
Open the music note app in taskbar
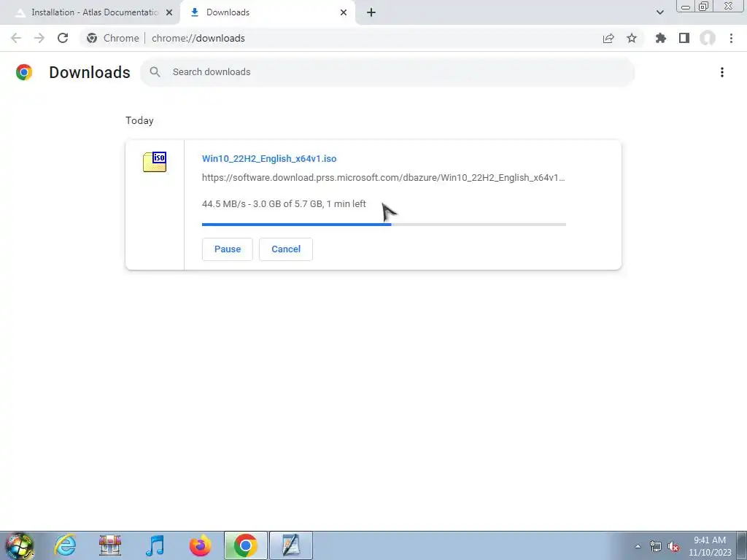(x=155, y=545)
